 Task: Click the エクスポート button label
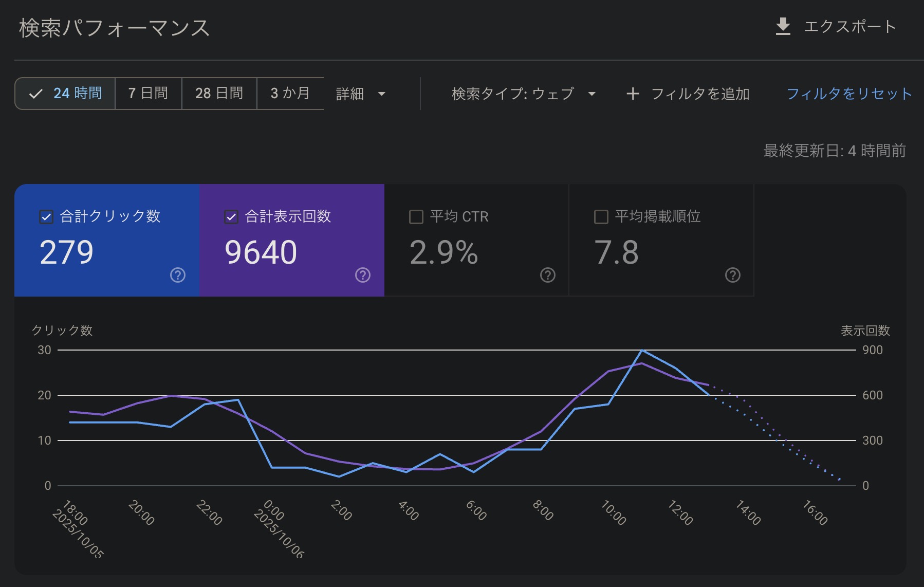pos(850,27)
